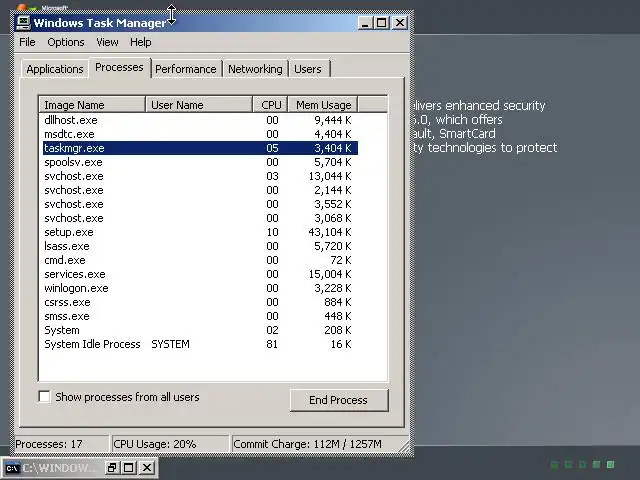Click the SYSTEM user name cell

[x=170, y=344]
